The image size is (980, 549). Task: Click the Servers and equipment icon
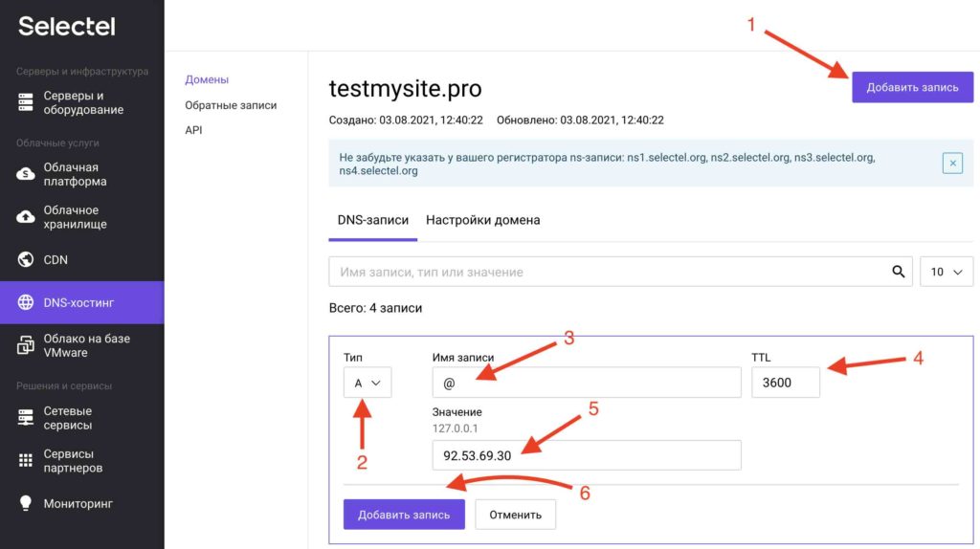(x=26, y=102)
